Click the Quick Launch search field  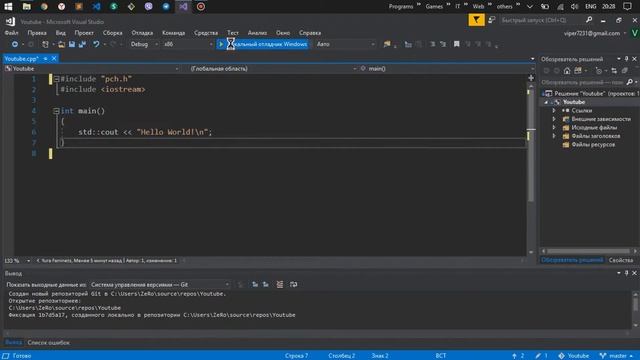pos(541,20)
